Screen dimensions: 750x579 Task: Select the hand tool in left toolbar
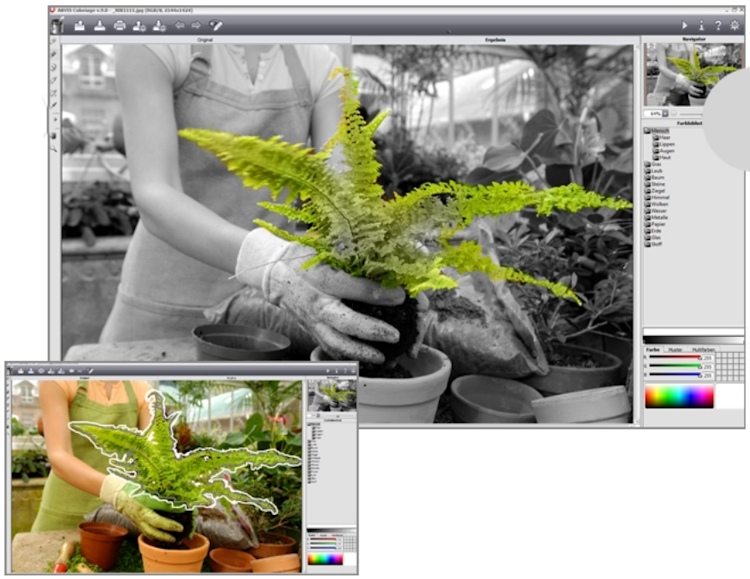click(x=54, y=136)
